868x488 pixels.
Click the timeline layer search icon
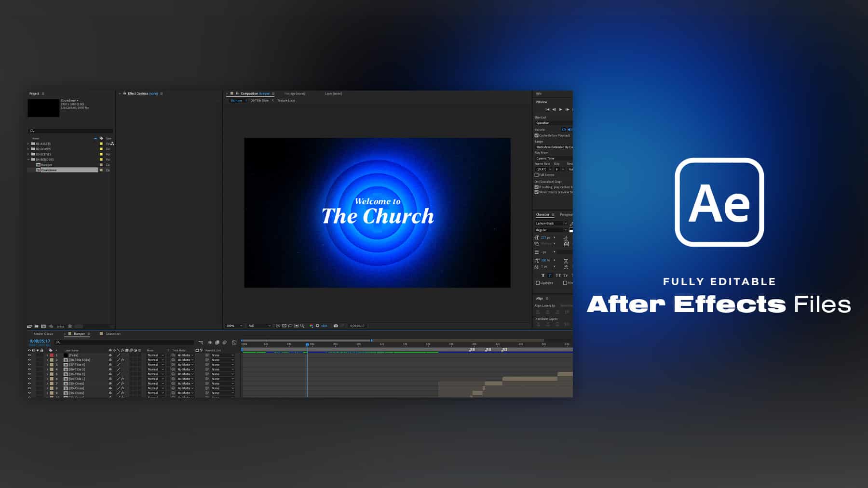pos(58,343)
